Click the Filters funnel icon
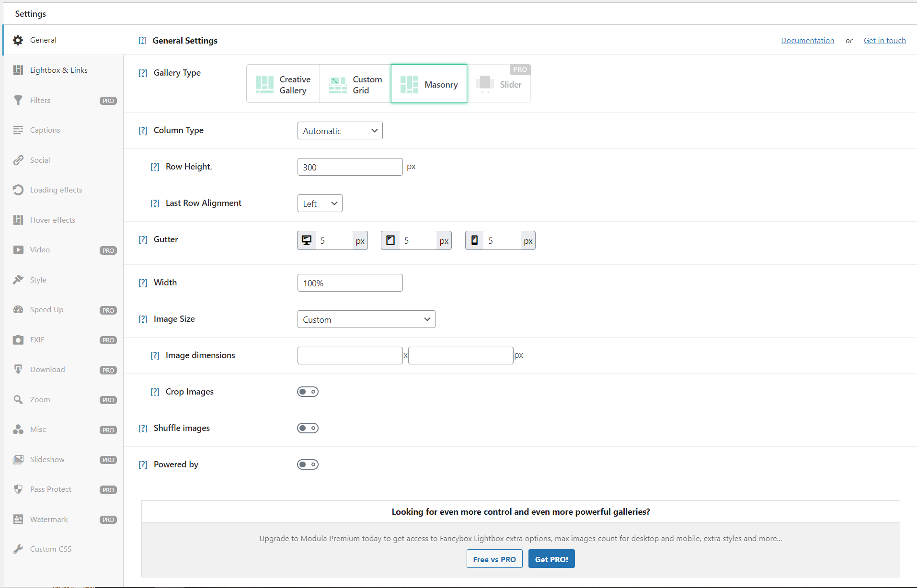Viewport: 917px width, 588px height. pos(18,100)
